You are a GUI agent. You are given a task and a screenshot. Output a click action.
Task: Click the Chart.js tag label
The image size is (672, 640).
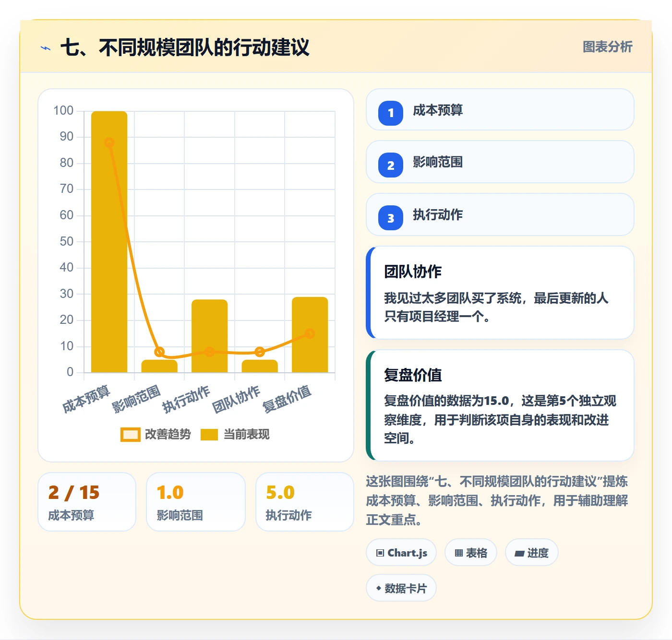click(x=408, y=553)
